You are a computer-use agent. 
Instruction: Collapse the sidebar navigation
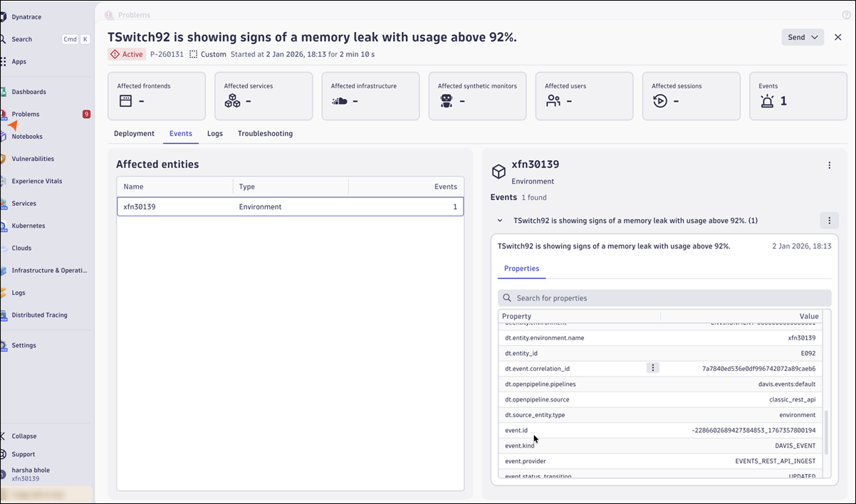(x=24, y=436)
